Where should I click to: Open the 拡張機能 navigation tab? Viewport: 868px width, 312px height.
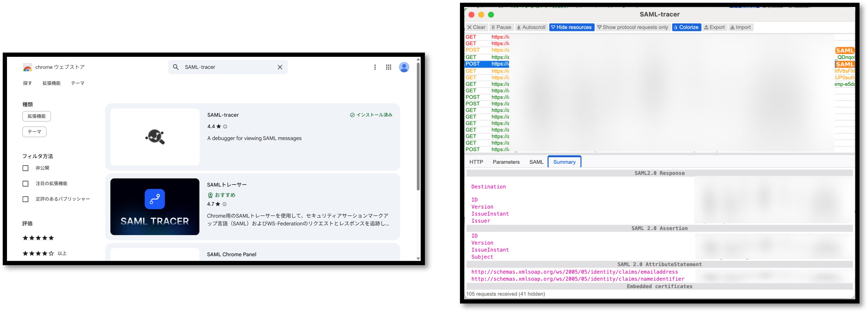coord(52,83)
